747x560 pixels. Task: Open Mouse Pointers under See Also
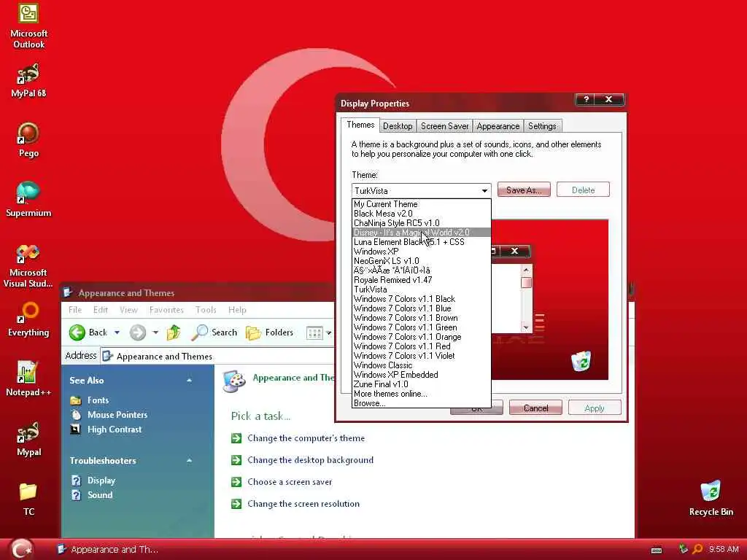[x=117, y=415]
